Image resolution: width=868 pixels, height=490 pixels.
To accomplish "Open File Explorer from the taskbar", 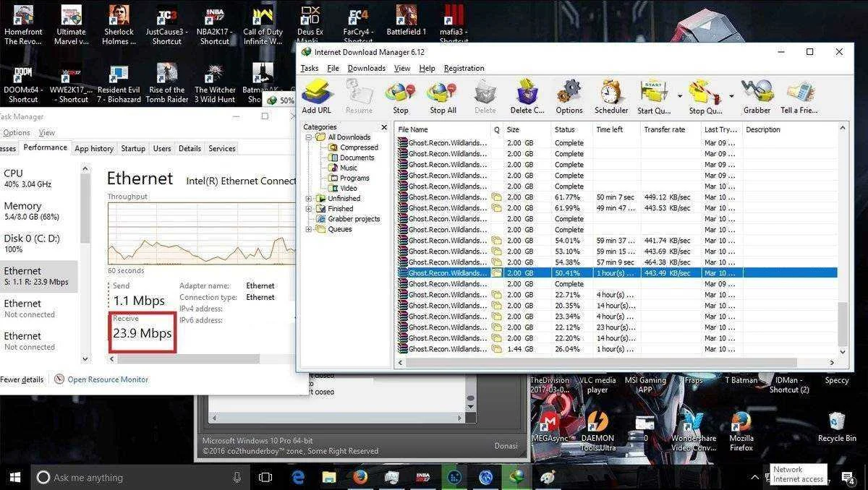I will click(x=329, y=477).
